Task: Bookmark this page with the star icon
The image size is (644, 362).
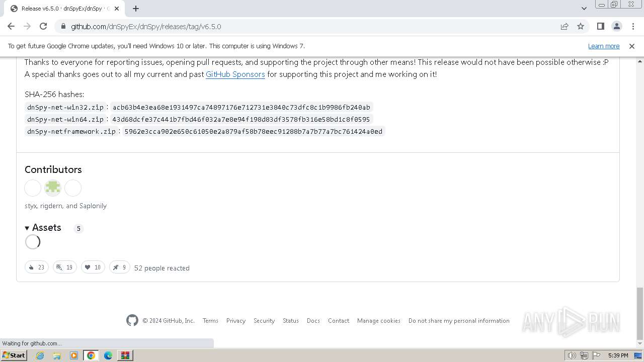Action: [581, 26]
